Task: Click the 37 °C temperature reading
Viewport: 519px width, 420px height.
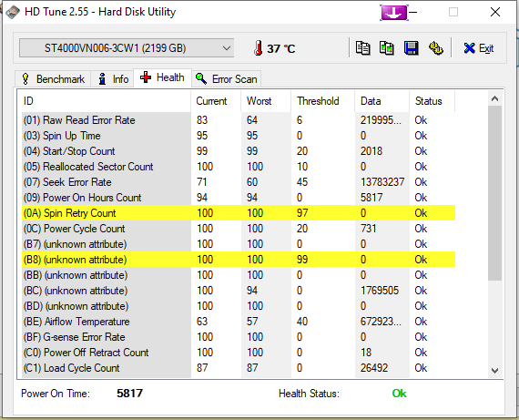Action: pyautogui.click(x=280, y=48)
